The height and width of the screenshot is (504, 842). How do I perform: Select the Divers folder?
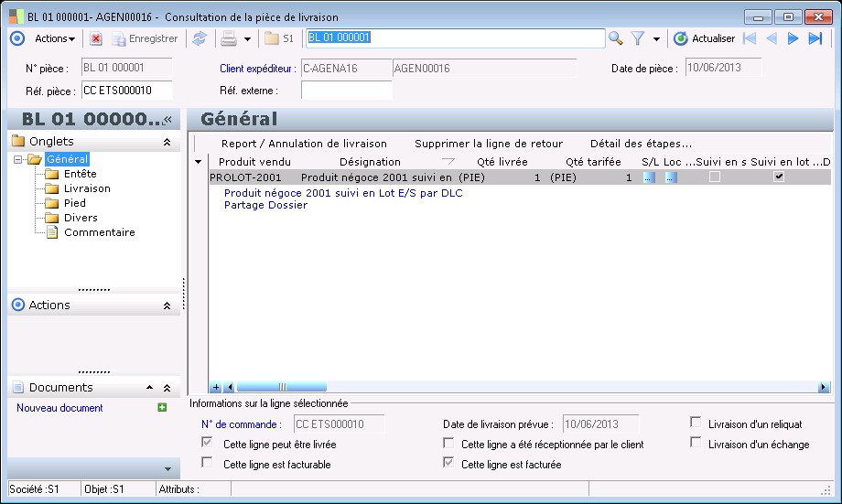point(81,218)
